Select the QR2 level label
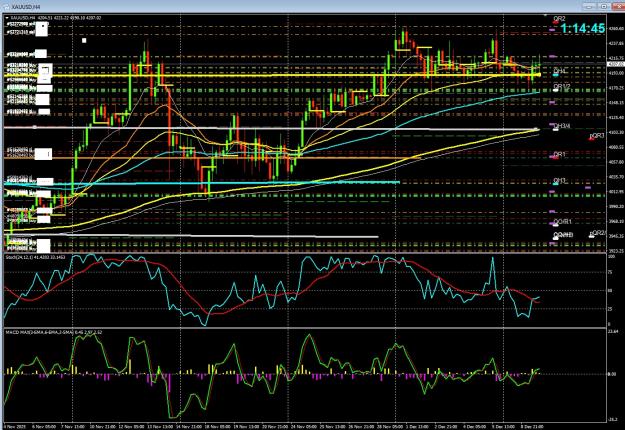This screenshot has width=625, height=430. [x=559, y=19]
